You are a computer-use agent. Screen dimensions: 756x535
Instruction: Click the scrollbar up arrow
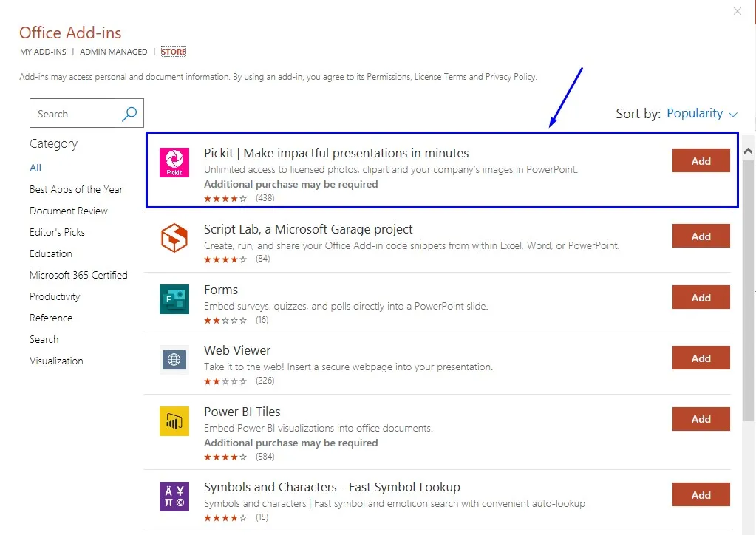(748, 151)
